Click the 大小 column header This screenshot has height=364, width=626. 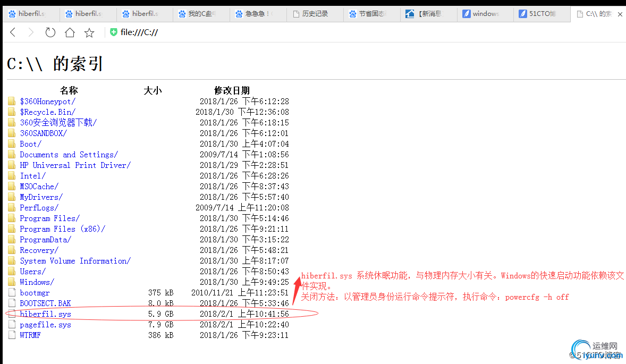click(x=153, y=90)
